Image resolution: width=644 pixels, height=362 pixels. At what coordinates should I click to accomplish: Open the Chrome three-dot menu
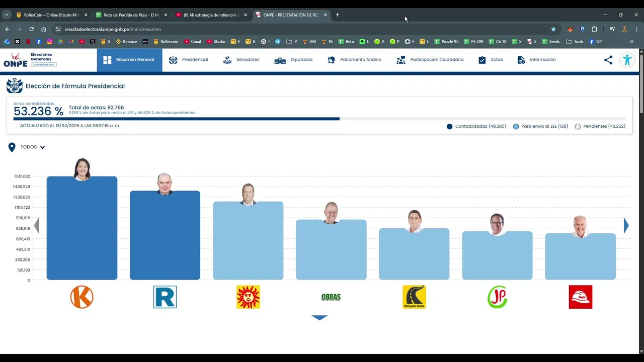pos(636,29)
